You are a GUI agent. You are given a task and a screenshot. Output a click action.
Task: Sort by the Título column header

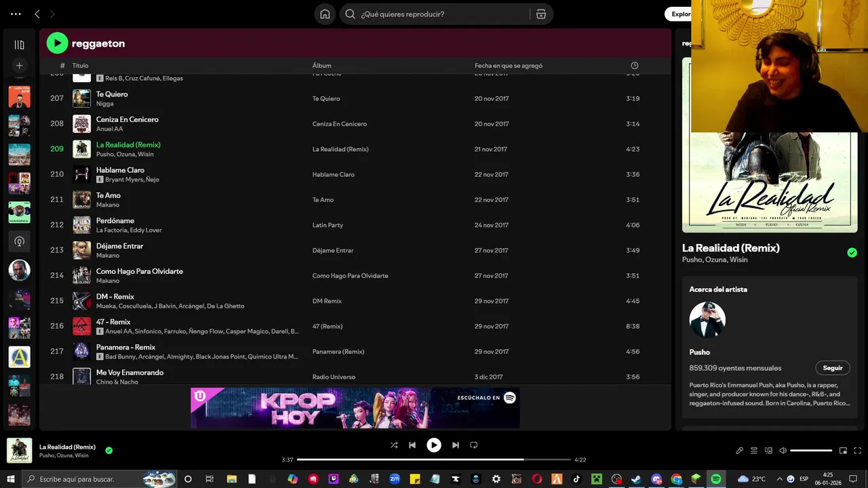click(80, 66)
